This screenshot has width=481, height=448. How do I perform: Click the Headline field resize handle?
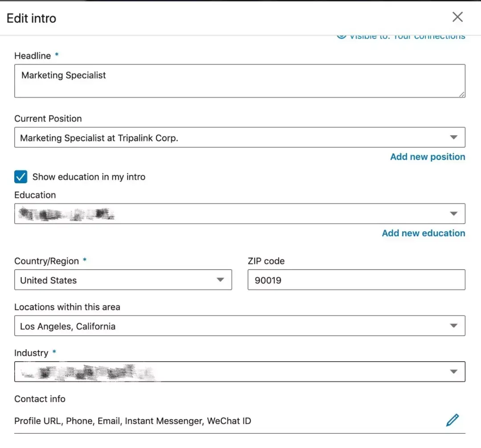tap(462, 94)
